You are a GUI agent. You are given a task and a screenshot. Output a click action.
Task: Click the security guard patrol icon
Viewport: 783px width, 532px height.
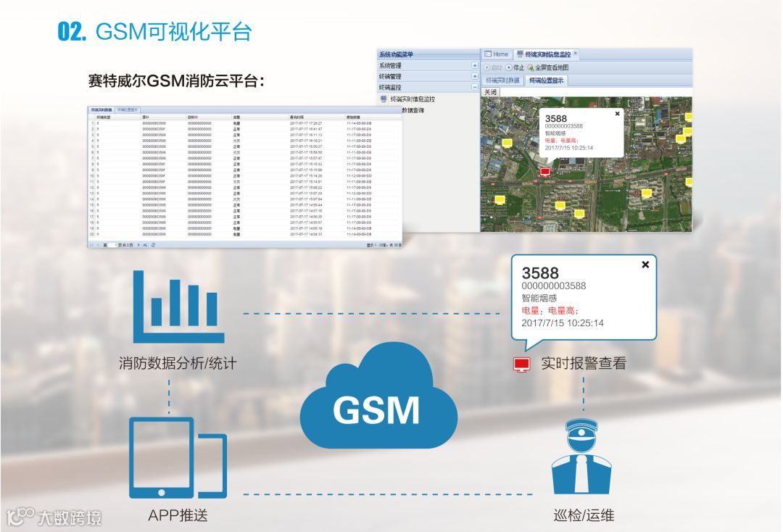581,456
